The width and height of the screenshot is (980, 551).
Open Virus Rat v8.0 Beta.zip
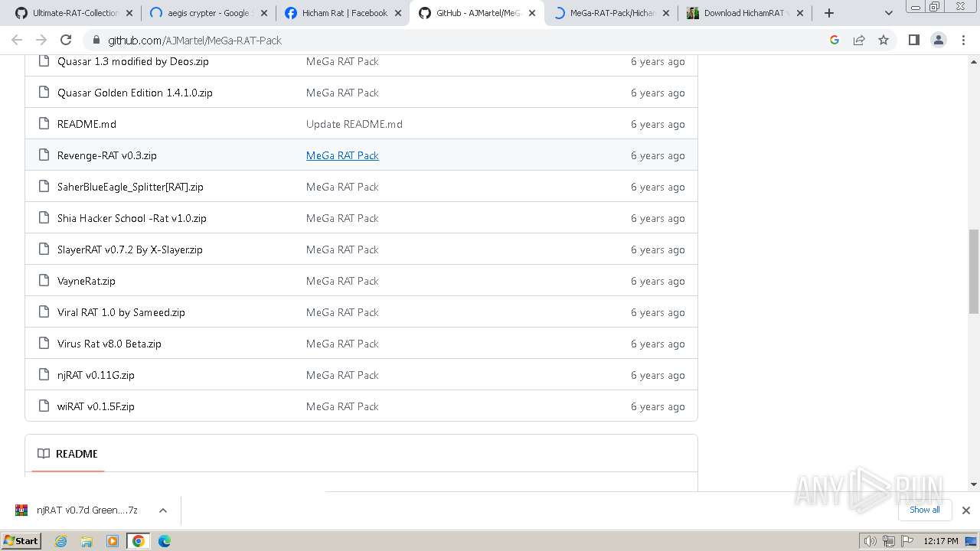109,344
